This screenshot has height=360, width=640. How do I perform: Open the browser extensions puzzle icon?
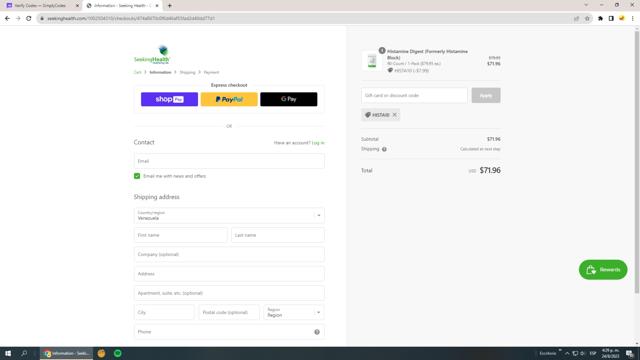click(x=600, y=18)
